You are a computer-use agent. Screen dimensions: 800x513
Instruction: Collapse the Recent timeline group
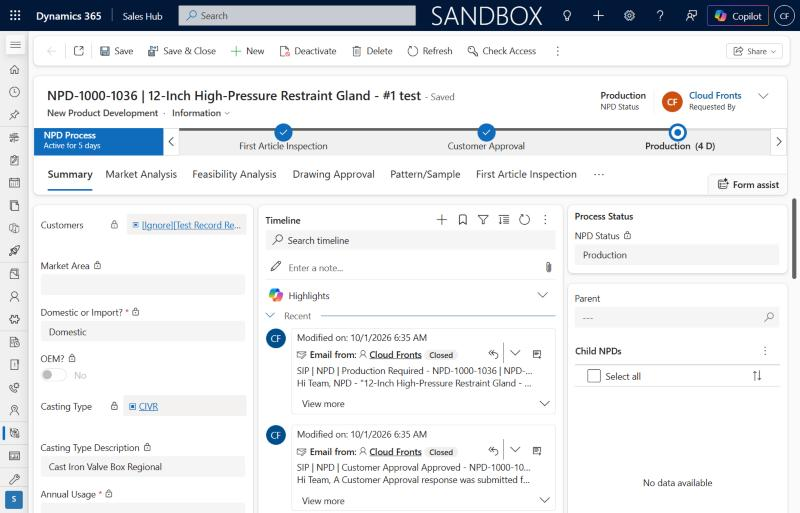click(x=270, y=315)
